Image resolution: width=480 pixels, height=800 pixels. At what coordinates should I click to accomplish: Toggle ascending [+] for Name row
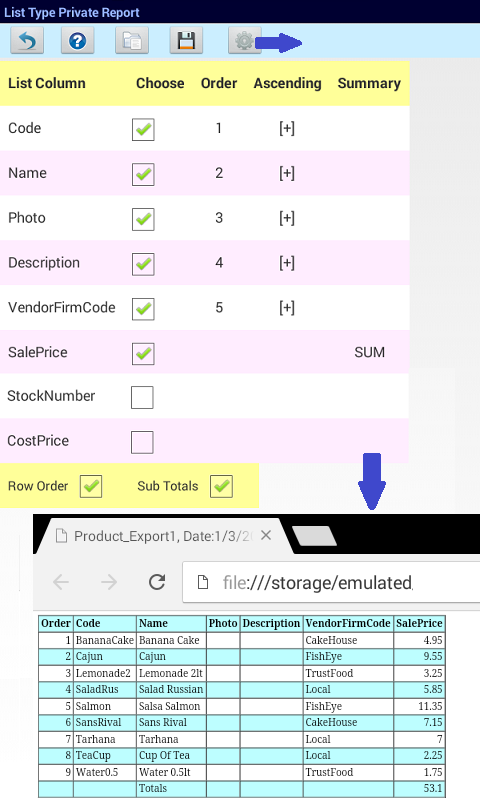coord(287,173)
